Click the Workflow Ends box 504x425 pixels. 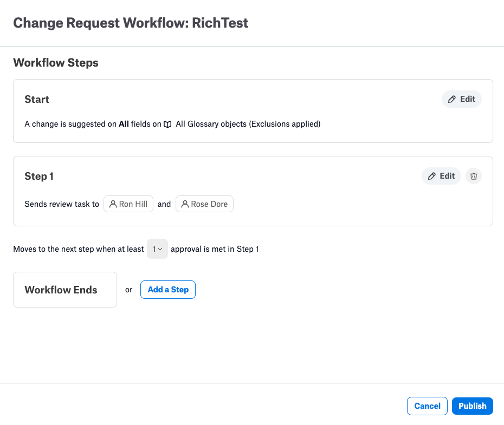click(65, 290)
